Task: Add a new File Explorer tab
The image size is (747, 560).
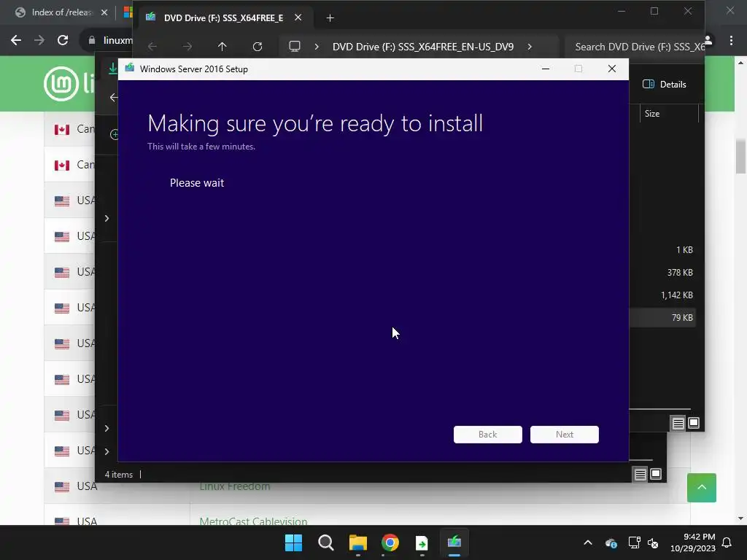Action: coord(330,18)
